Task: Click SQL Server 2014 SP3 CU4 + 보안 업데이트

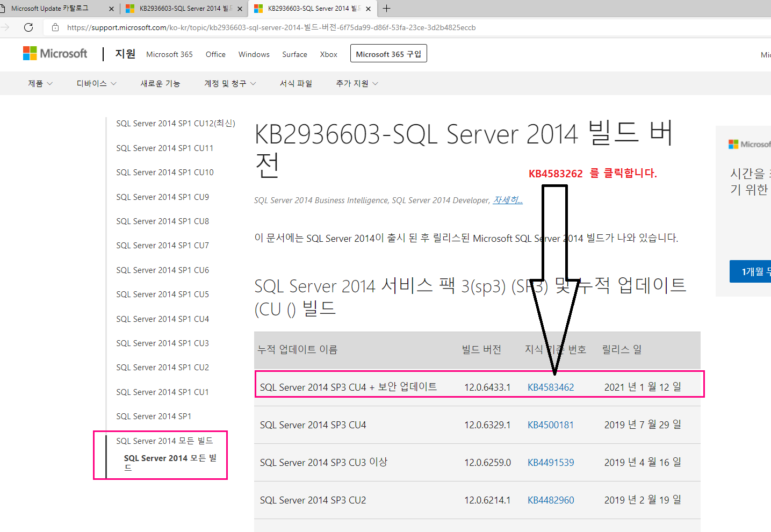Action: pos(348,387)
